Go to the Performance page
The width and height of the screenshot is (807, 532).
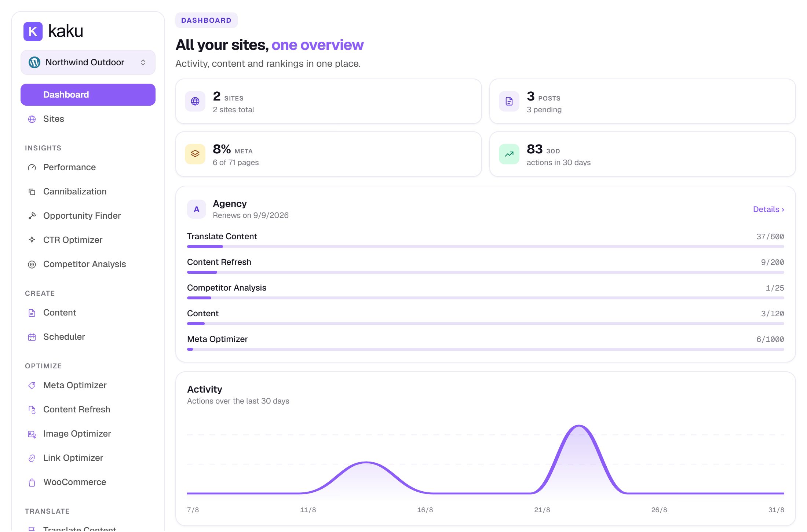[x=88, y=167]
